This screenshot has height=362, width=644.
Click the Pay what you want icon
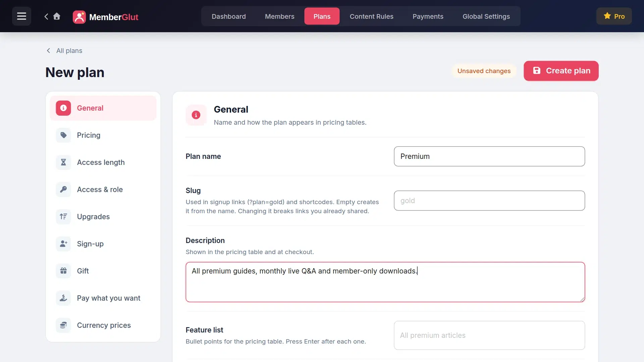pyautogui.click(x=63, y=298)
